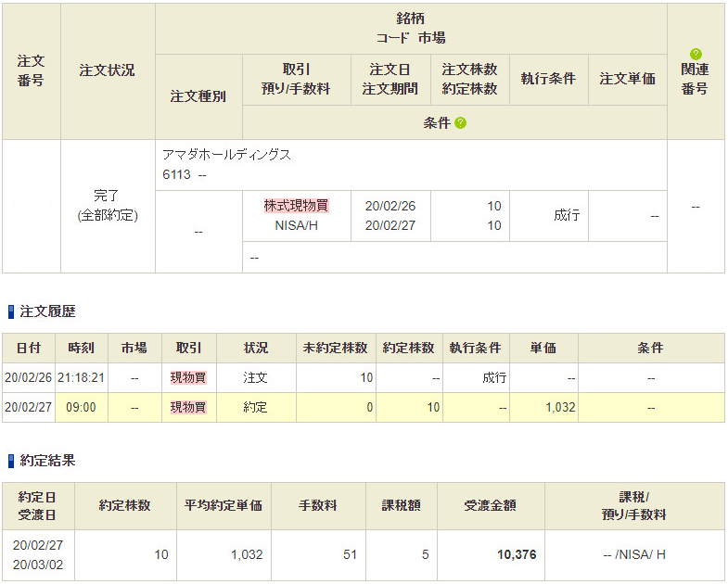Click the 完了 order status text

(107, 197)
